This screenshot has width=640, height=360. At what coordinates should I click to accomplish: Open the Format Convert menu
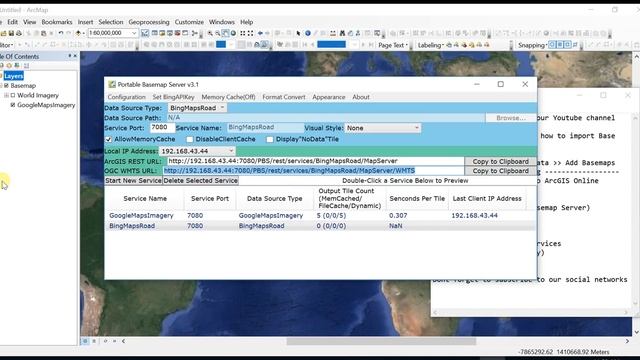284,97
